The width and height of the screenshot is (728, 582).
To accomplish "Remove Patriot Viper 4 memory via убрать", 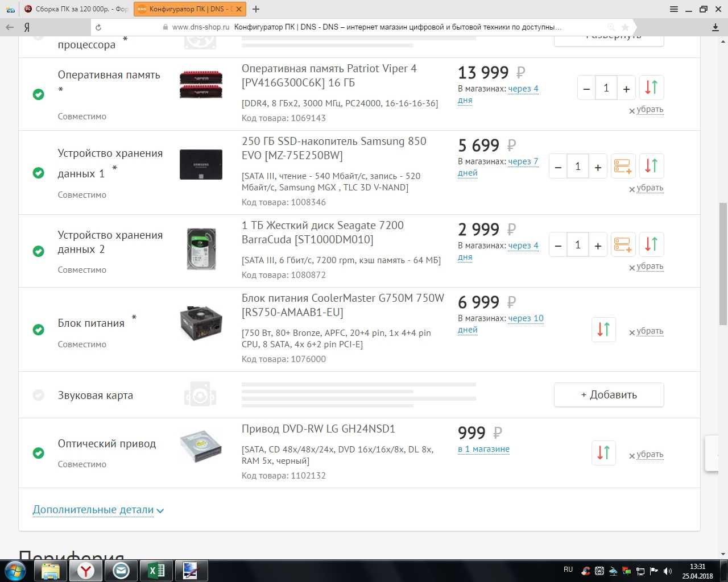I will coord(650,110).
